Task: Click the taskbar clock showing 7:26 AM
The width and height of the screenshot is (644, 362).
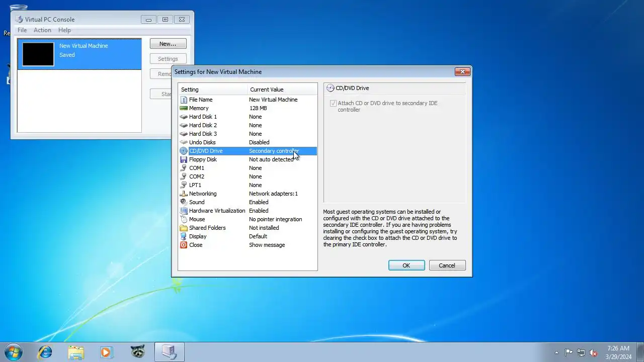Action: tap(618, 352)
